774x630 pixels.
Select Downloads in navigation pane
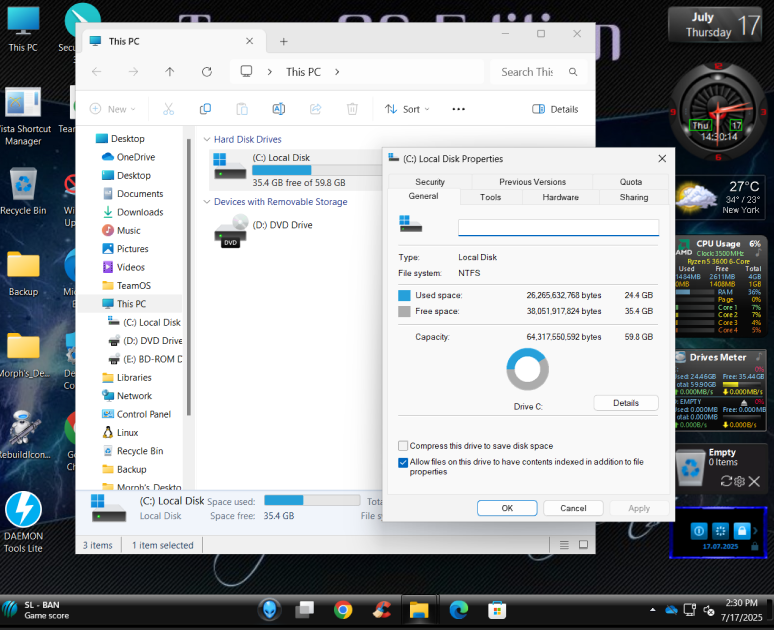[132, 212]
